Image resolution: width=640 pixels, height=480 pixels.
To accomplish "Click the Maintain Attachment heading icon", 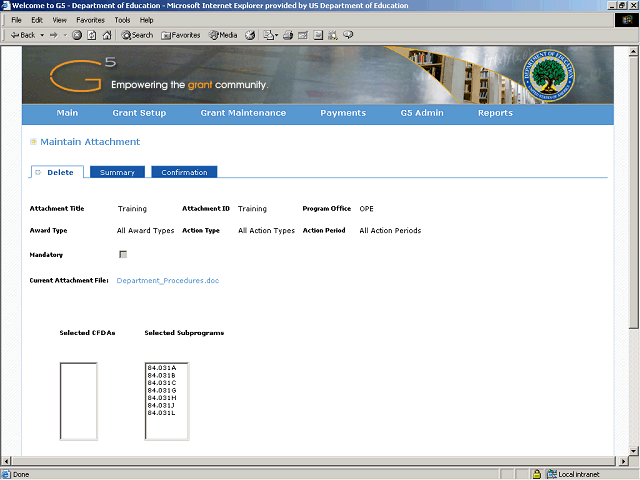I will pyautogui.click(x=33, y=142).
